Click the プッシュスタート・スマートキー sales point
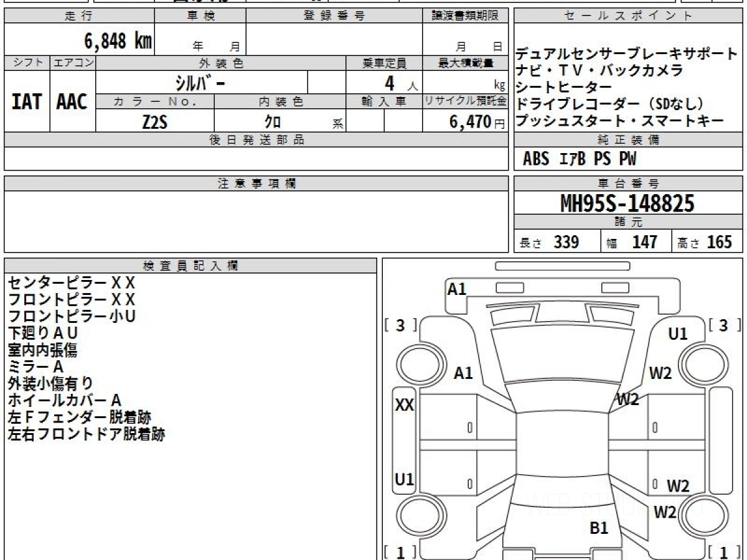 tap(619, 121)
